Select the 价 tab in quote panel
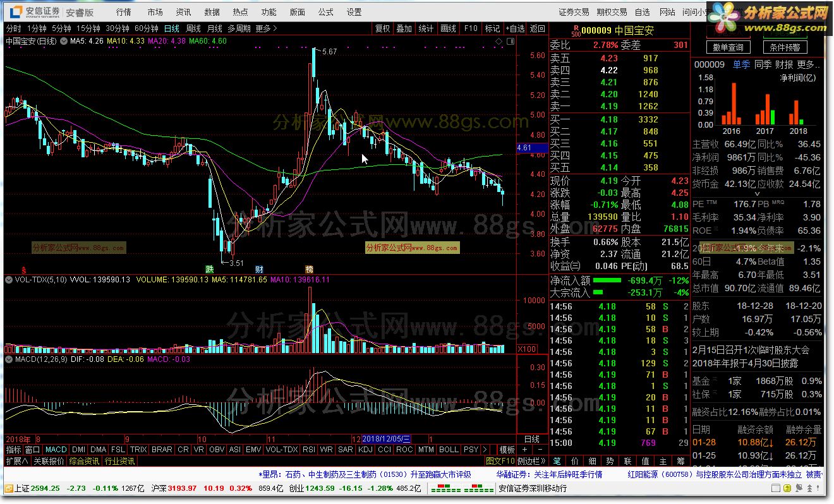 pos(574,461)
